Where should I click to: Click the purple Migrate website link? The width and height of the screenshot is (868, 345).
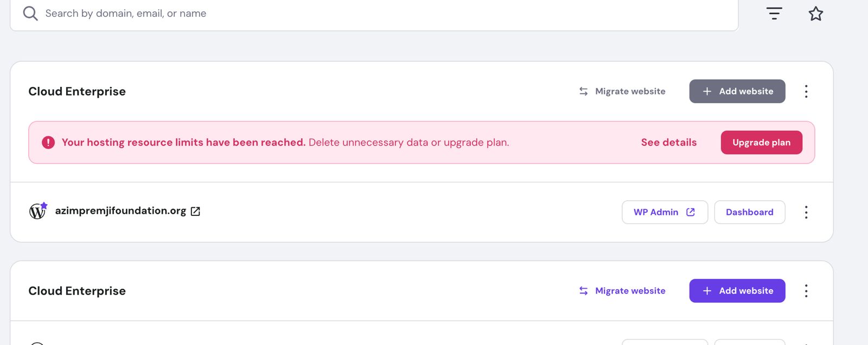tap(622, 291)
